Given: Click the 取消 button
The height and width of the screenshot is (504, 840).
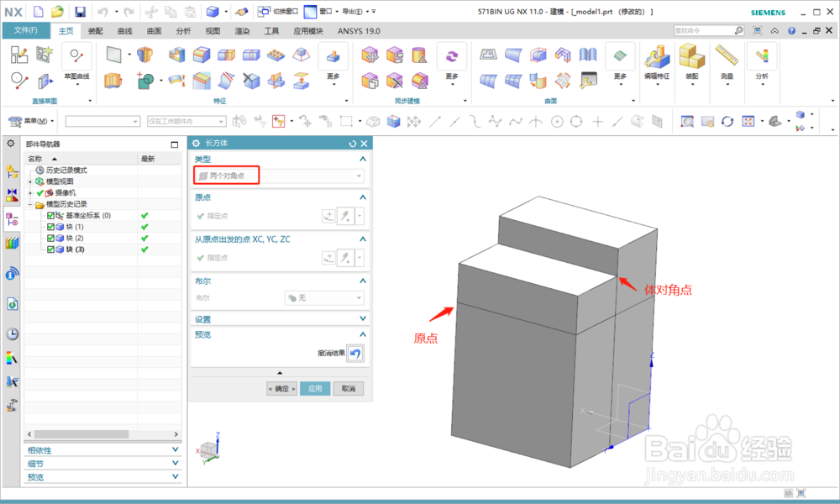Looking at the screenshot, I should click(349, 388).
